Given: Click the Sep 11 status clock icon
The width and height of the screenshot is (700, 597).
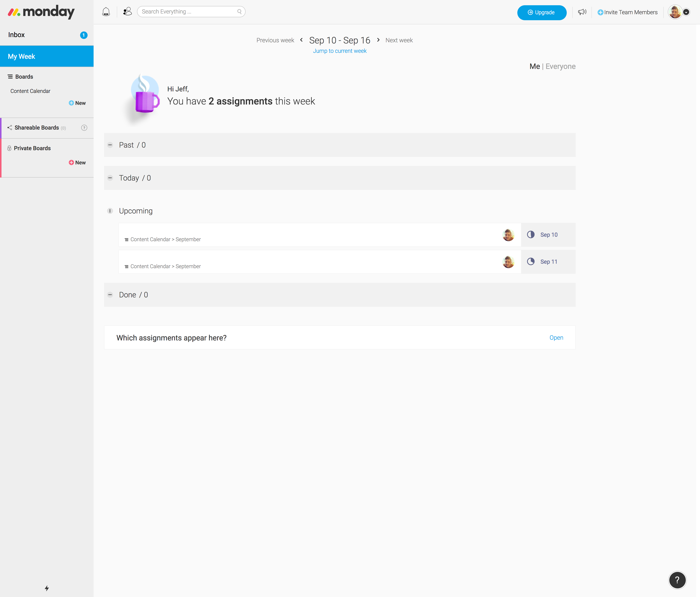Looking at the screenshot, I should pyautogui.click(x=531, y=262).
